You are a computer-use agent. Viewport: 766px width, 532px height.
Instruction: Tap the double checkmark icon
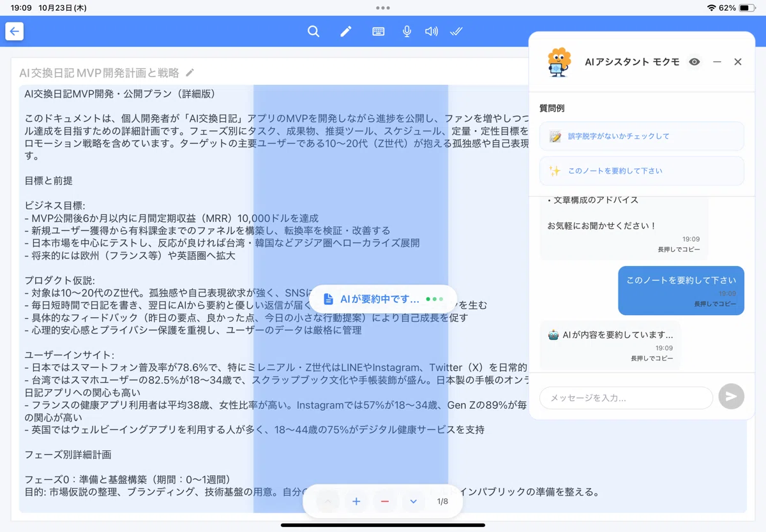click(x=456, y=31)
